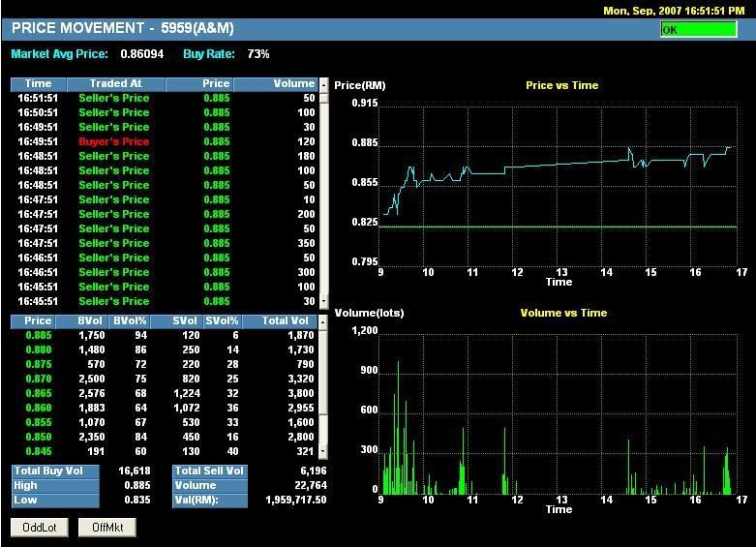Click the Traded At column header
The image size is (756, 547).
115,84
